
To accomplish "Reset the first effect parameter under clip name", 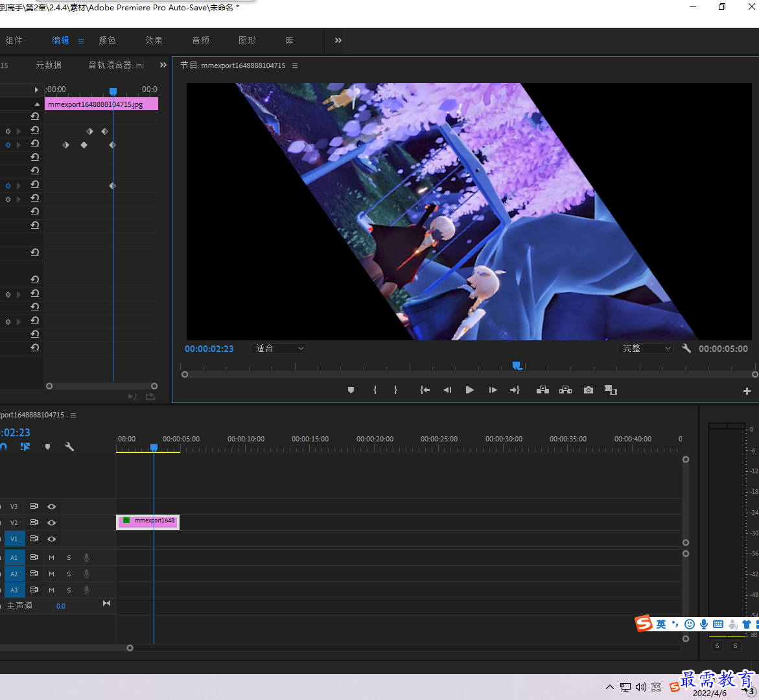I will 35,116.
